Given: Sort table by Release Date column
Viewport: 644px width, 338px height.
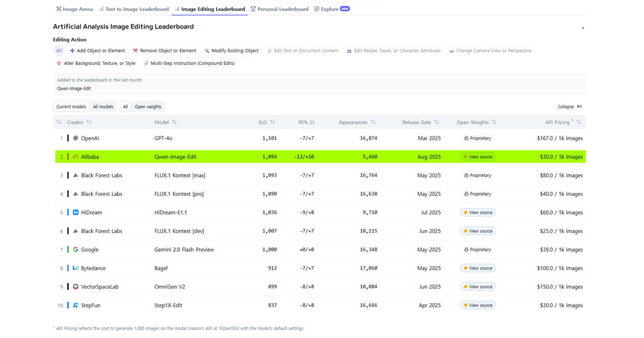Looking at the screenshot, I should [x=420, y=122].
